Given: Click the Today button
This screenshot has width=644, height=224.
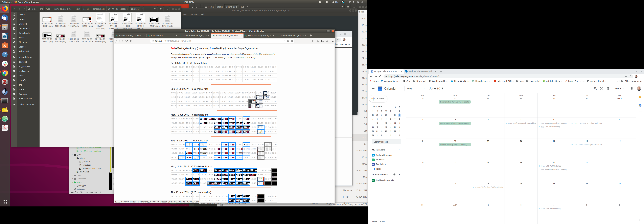Looking at the screenshot, I should (x=409, y=88).
